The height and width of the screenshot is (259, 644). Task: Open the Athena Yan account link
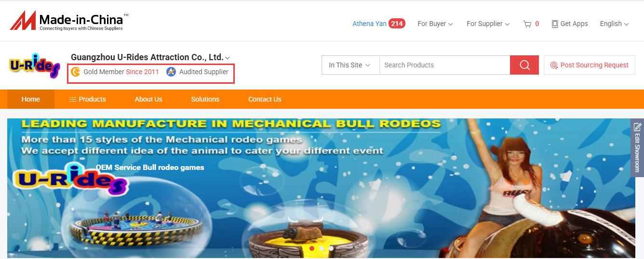[x=369, y=24]
